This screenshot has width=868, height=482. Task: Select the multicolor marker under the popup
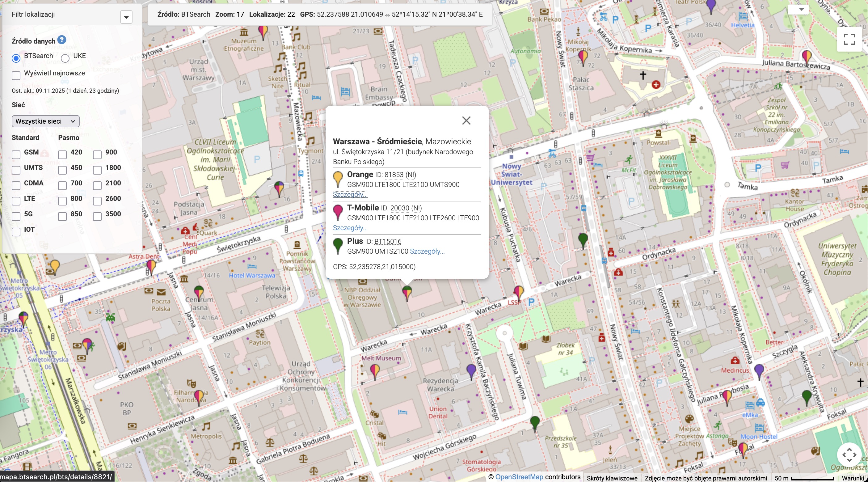click(407, 292)
